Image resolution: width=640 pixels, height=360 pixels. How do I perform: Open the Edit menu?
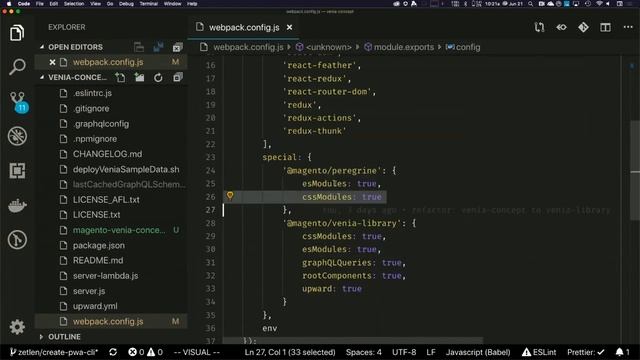coord(53,4)
